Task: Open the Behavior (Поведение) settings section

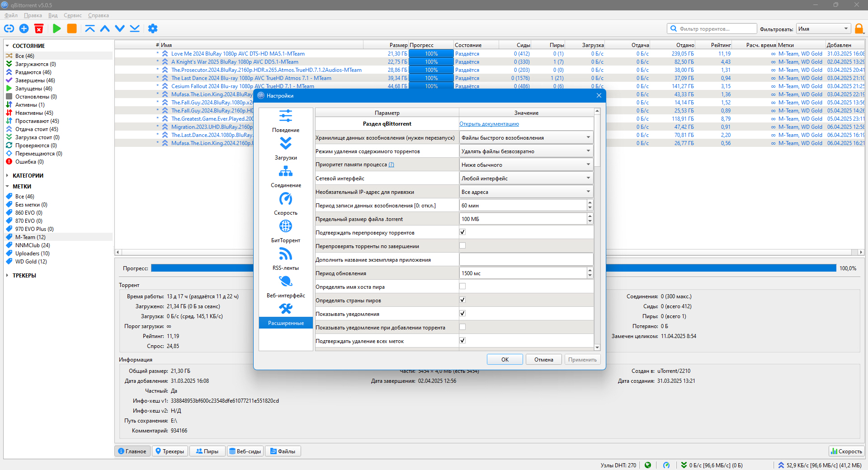Action: tap(286, 121)
